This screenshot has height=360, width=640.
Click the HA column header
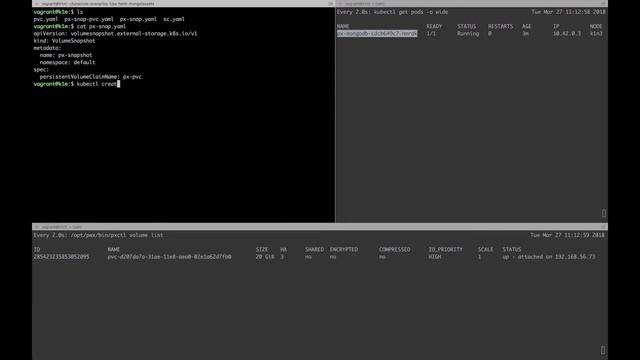coord(284,249)
